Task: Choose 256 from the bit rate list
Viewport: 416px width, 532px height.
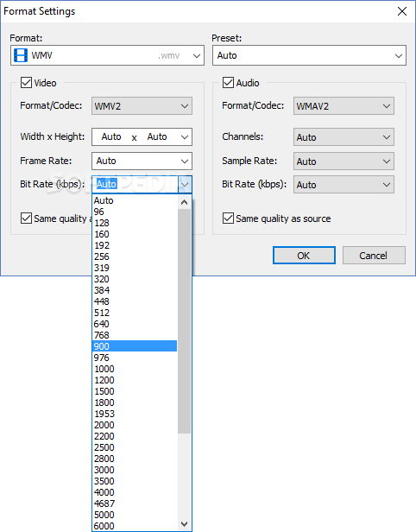Action: click(135, 256)
